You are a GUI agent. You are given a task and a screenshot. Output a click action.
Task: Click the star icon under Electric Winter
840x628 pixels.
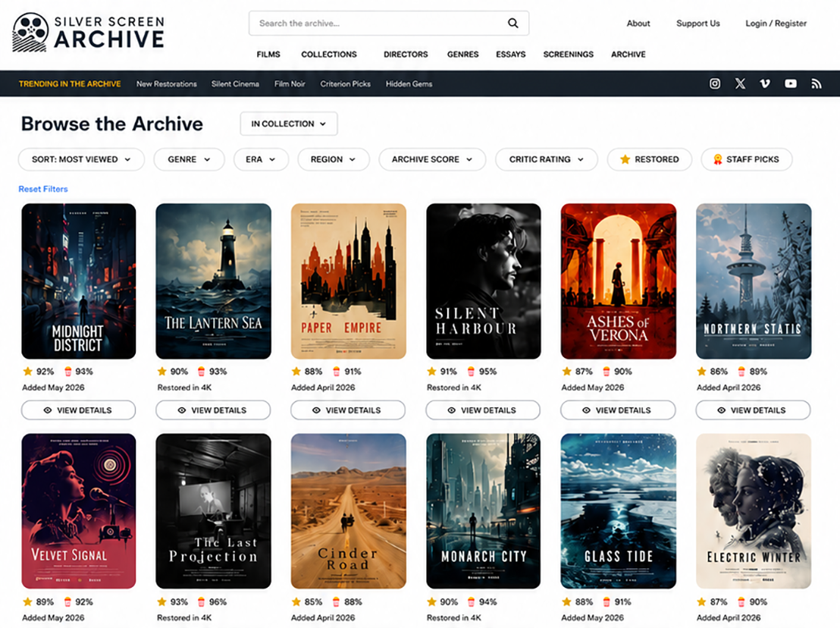[x=701, y=601]
